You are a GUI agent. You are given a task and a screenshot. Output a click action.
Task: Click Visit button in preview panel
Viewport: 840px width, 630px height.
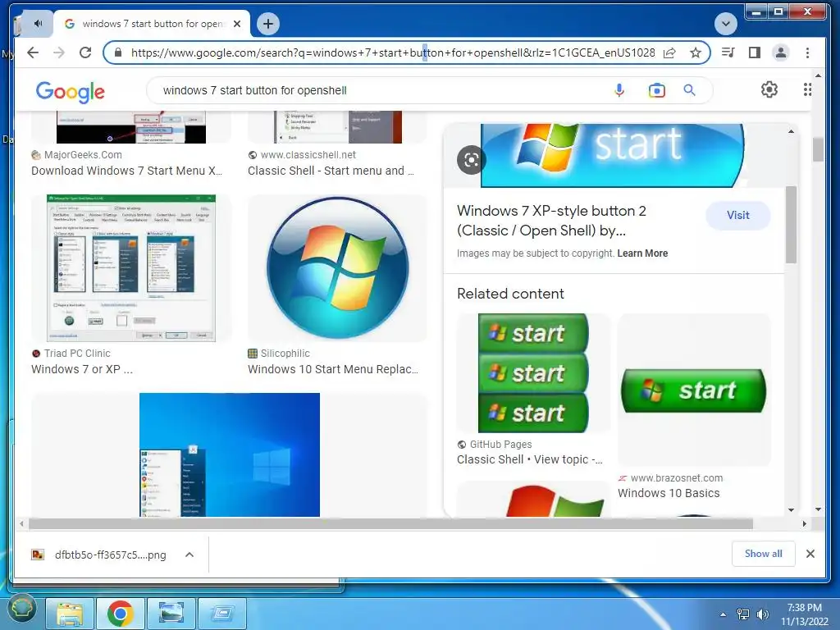738,216
